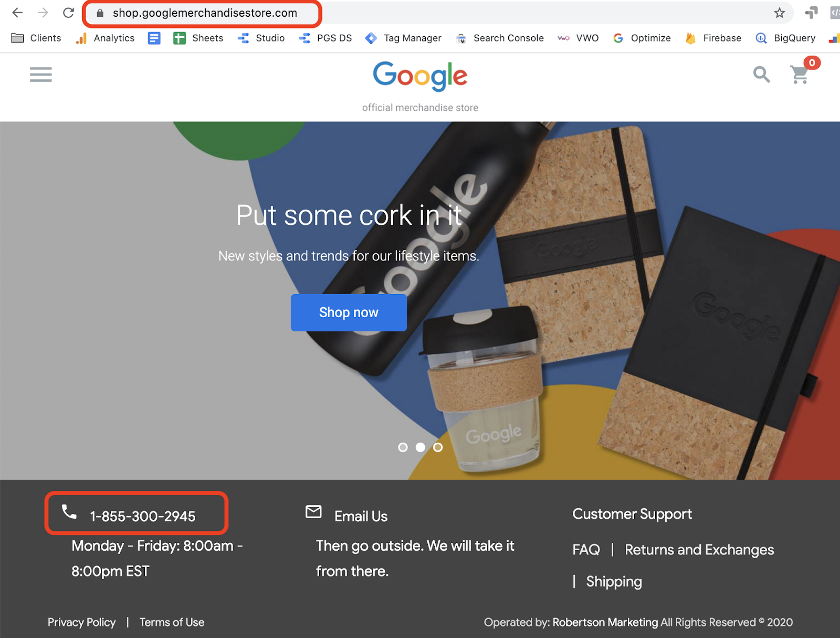Open the Optimize bookmark

[x=642, y=38]
